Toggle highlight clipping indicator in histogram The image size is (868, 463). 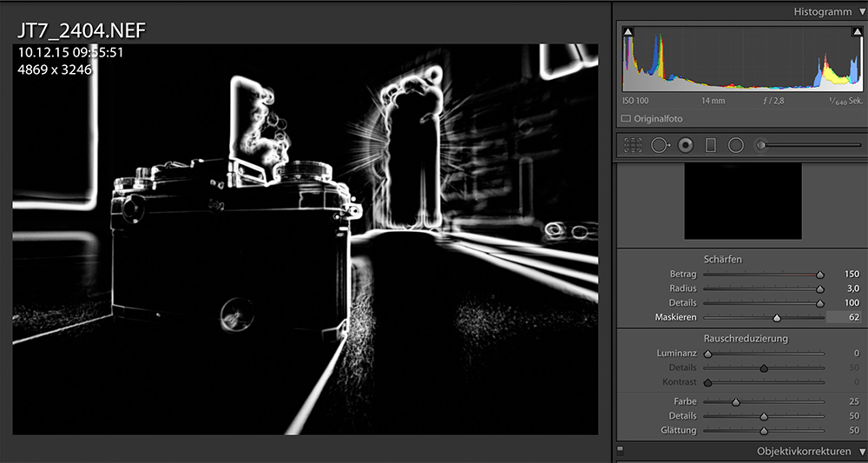click(858, 32)
